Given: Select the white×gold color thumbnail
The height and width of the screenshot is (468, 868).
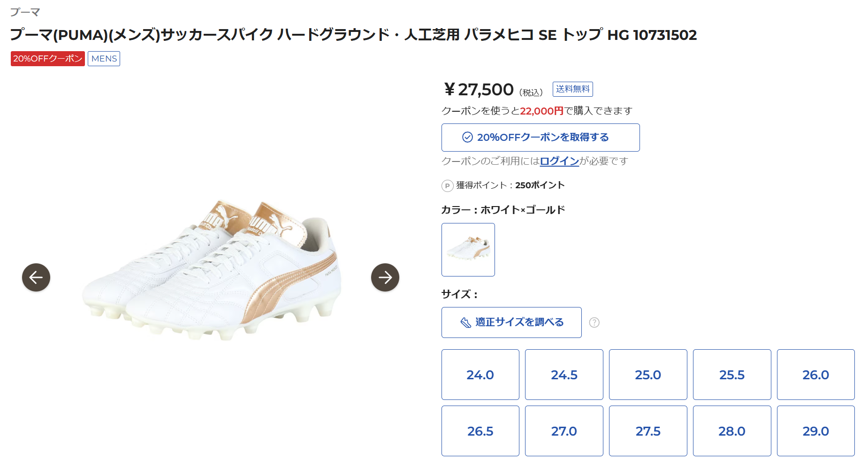Looking at the screenshot, I should pyautogui.click(x=468, y=250).
